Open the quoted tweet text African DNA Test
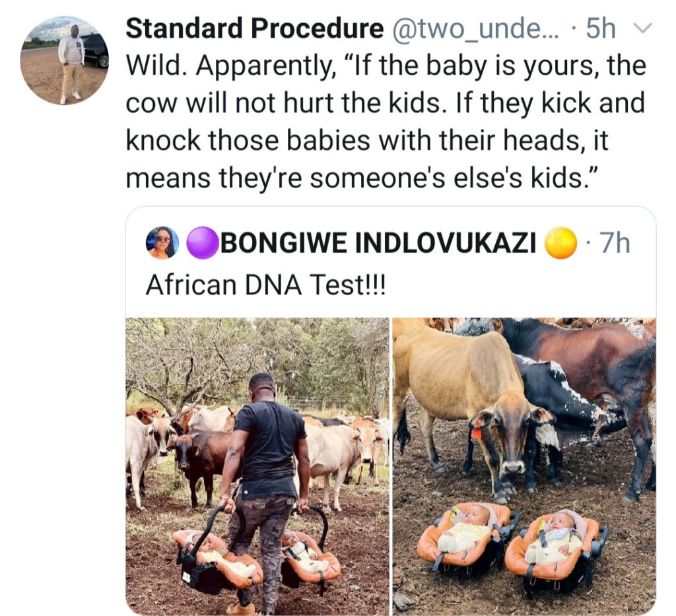 (266, 285)
